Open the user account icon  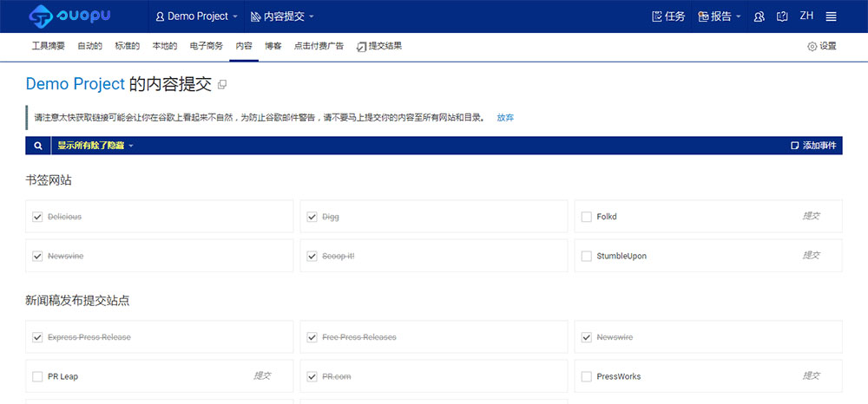[759, 16]
